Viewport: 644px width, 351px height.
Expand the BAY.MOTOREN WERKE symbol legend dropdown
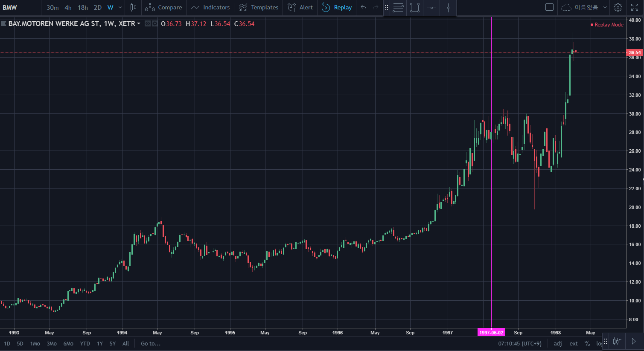click(x=139, y=24)
